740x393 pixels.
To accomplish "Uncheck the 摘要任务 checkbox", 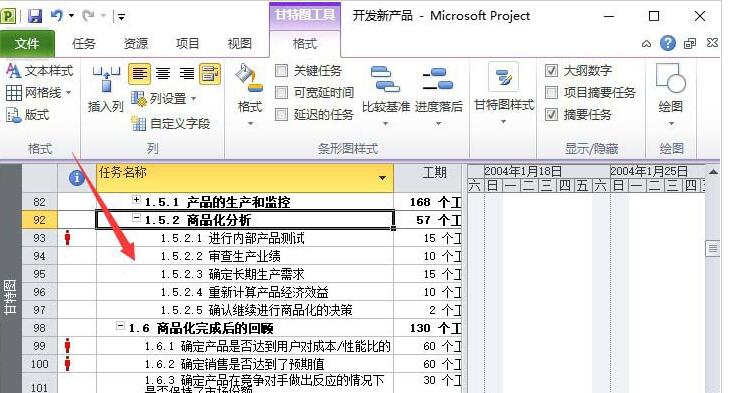I will point(551,114).
